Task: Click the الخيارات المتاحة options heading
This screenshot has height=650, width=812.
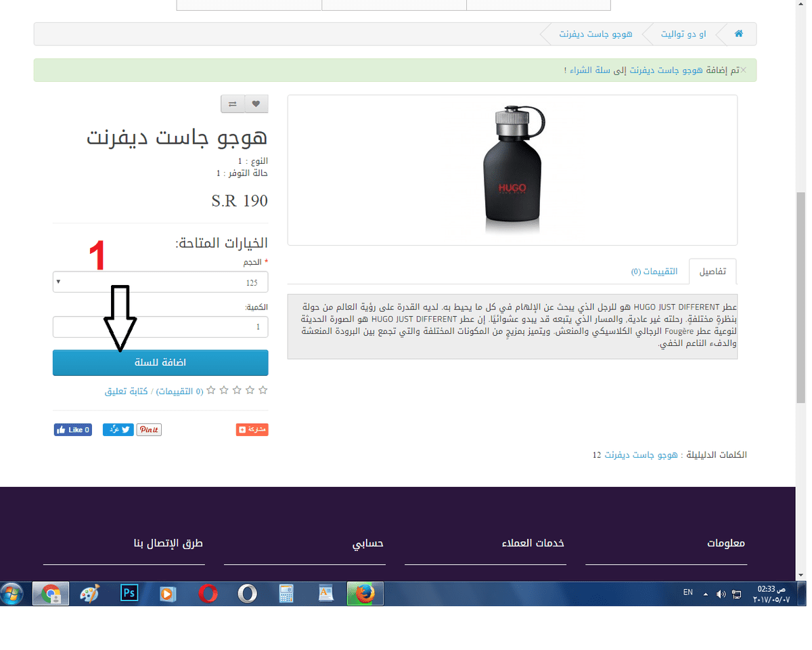Action: pos(222,243)
